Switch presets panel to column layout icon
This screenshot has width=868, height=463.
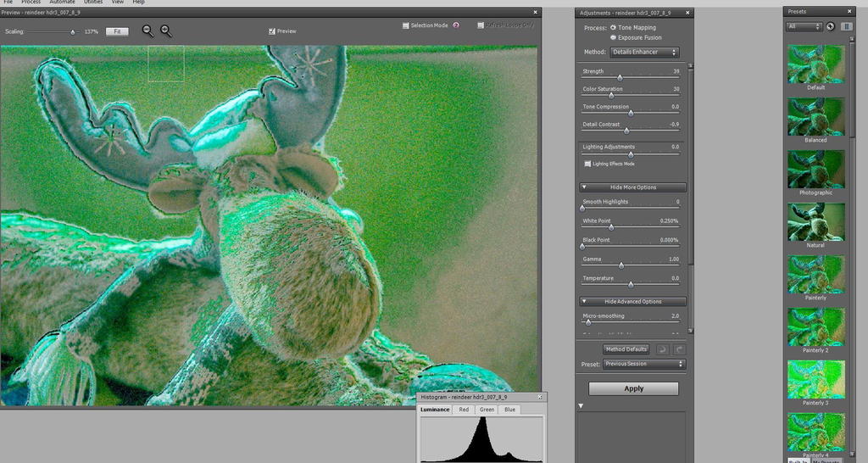click(846, 26)
